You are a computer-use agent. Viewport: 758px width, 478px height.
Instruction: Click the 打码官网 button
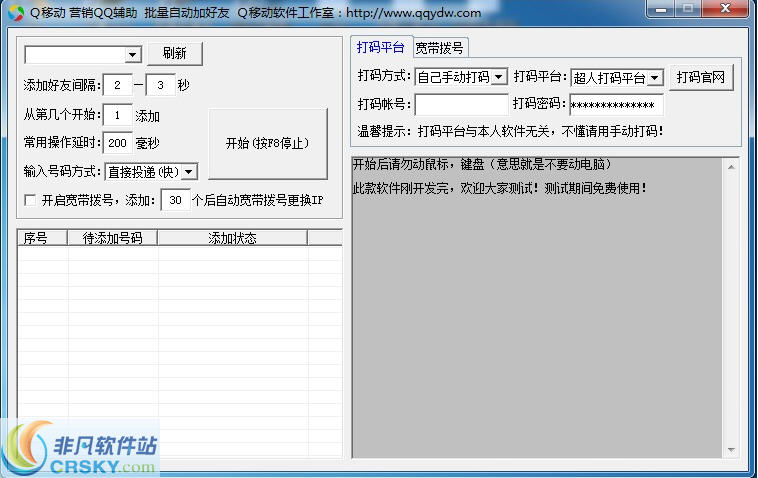tap(701, 77)
